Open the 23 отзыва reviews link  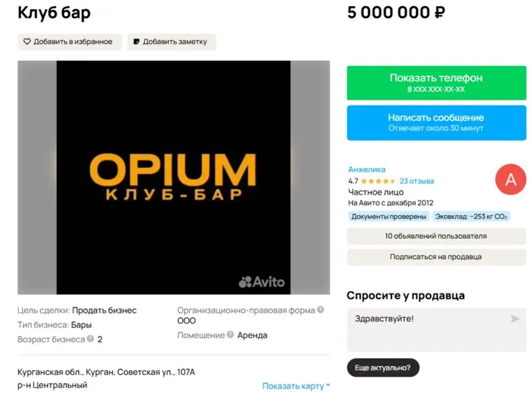[x=417, y=181]
